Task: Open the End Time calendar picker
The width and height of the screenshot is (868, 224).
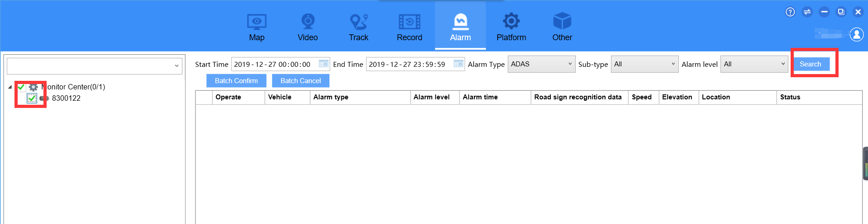Action: [x=458, y=64]
